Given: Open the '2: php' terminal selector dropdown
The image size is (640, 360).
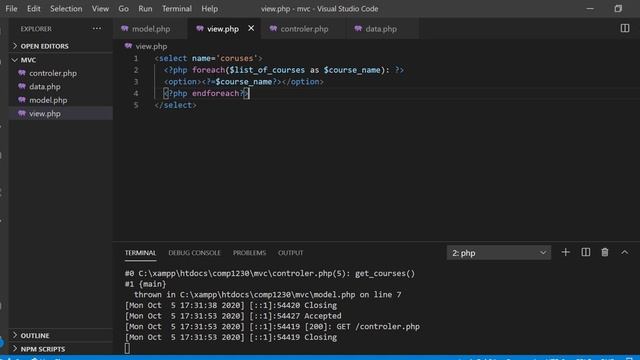Looking at the screenshot, I should point(498,253).
